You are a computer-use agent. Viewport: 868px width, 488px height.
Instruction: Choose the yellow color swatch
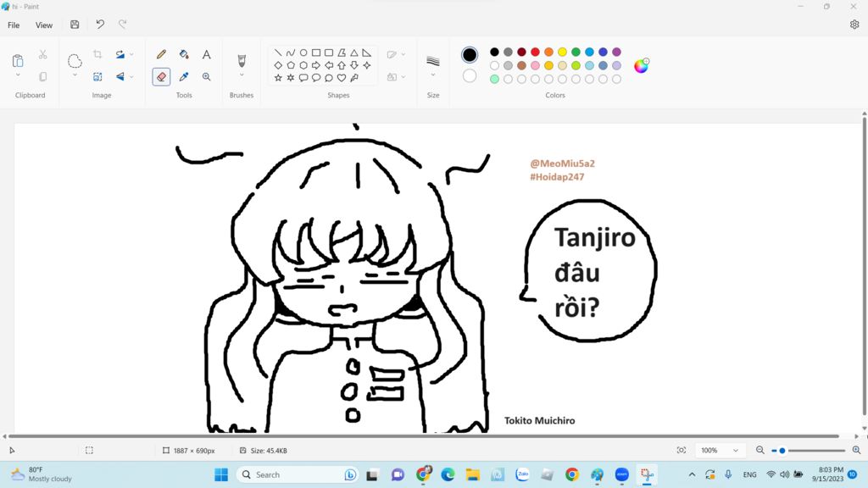[x=563, y=52]
